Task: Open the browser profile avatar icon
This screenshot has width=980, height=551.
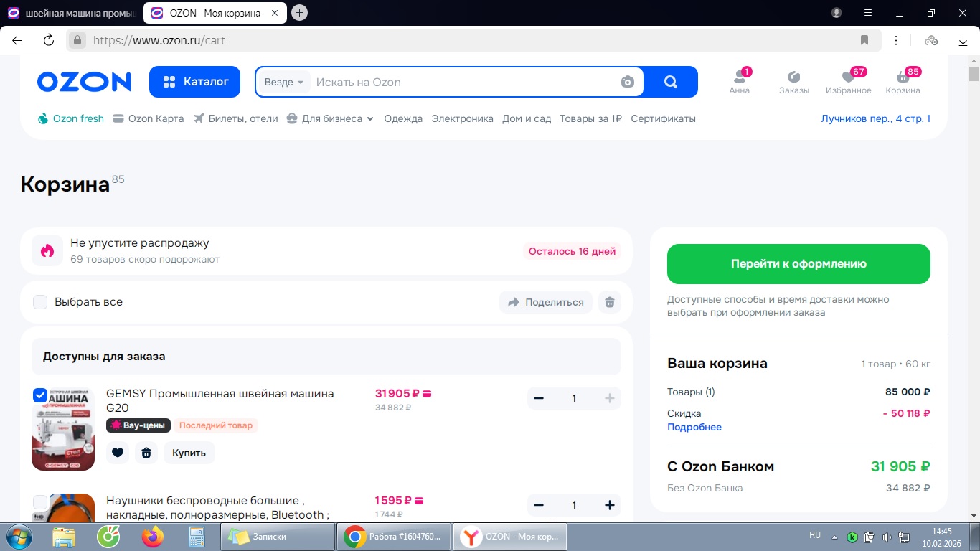Action: tap(837, 13)
